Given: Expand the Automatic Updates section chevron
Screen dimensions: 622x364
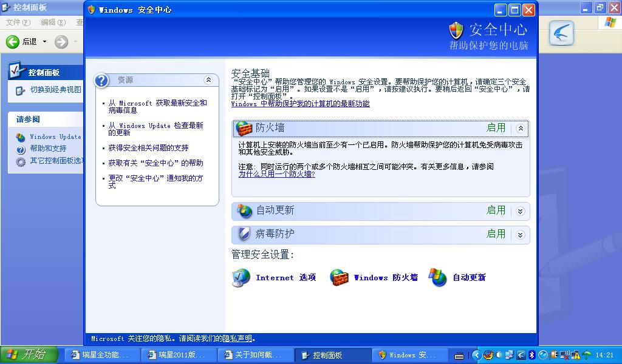Looking at the screenshot, I should [x=521, y=211].
